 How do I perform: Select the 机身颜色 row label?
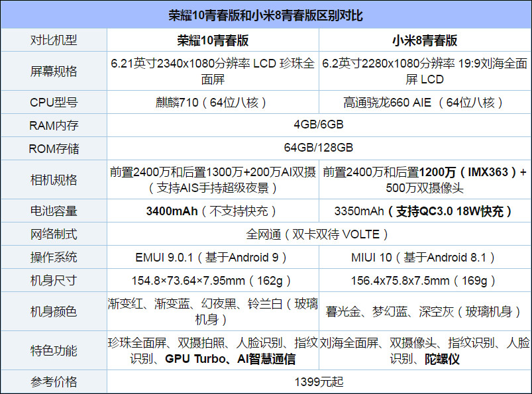click(54, 311)
